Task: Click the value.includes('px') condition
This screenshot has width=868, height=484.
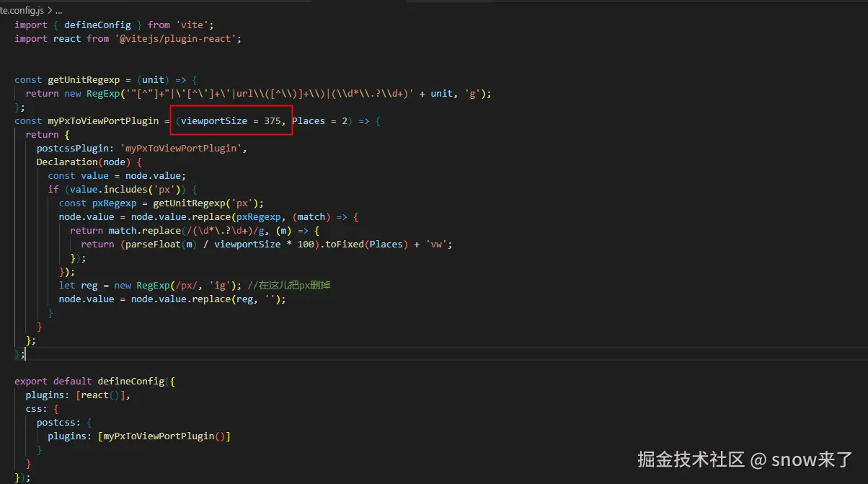Action: (x=125, y=189)
